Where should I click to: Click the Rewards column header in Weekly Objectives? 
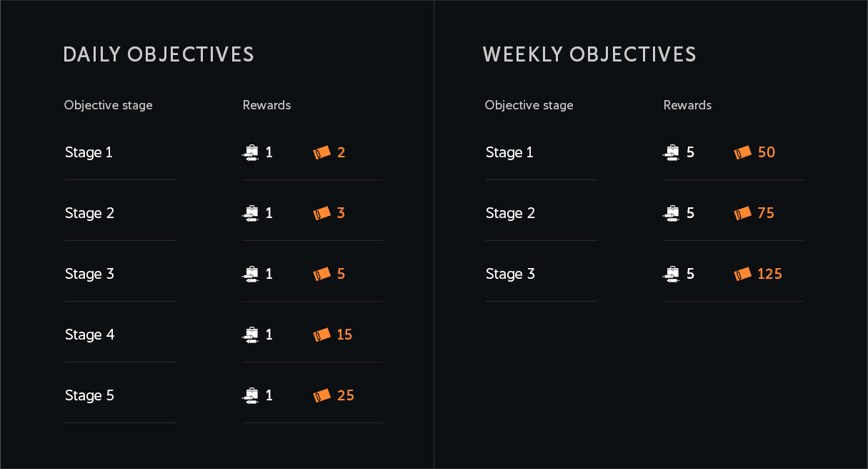(687, 105)
